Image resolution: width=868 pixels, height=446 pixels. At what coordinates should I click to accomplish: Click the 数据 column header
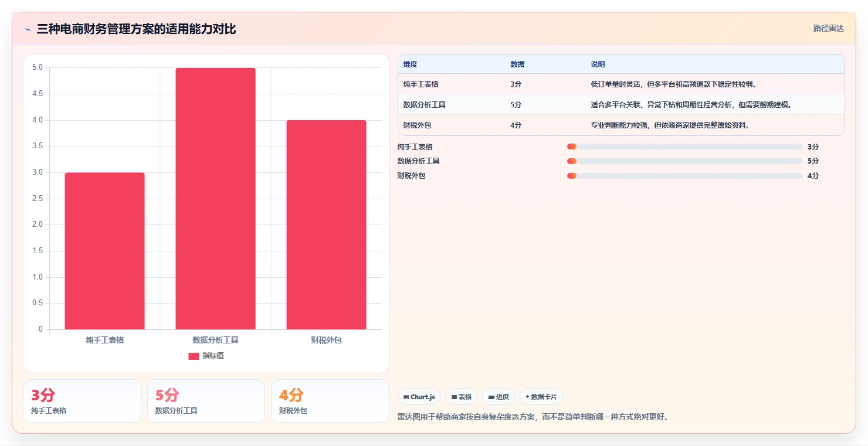point(517,64)
